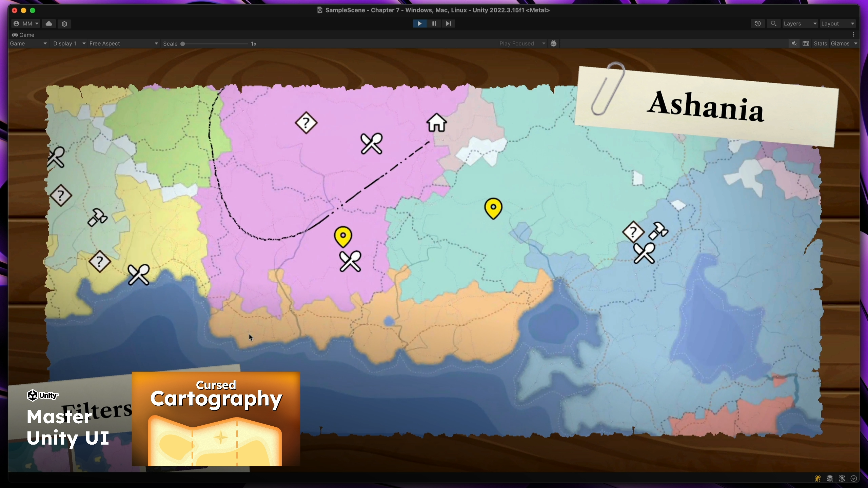Screen dimensions: 868x488
Task: Click the Step Forward playback control
Action: point(448,23)
